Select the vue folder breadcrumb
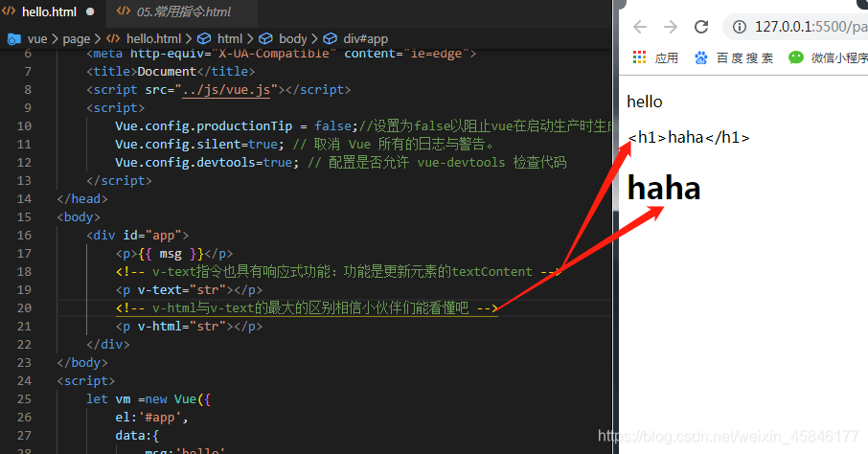The height and width of the screenshot is (454, 868). coord(37,38)
